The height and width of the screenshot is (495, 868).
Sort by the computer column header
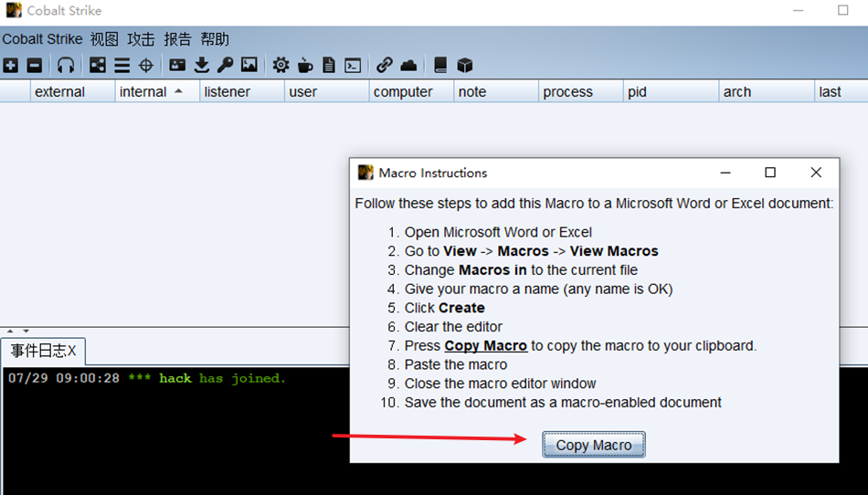click(x=411, y=91)
